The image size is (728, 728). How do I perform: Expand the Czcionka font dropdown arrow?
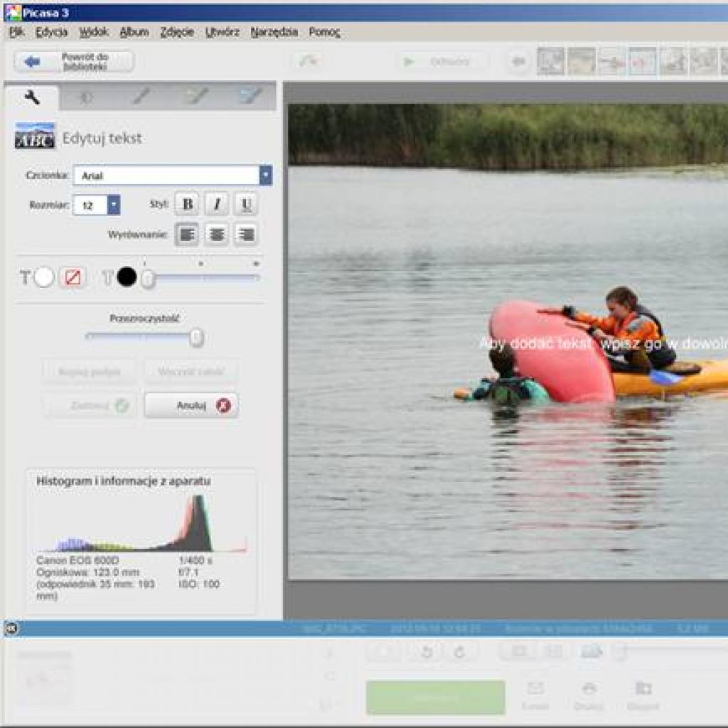coord(266,176)
